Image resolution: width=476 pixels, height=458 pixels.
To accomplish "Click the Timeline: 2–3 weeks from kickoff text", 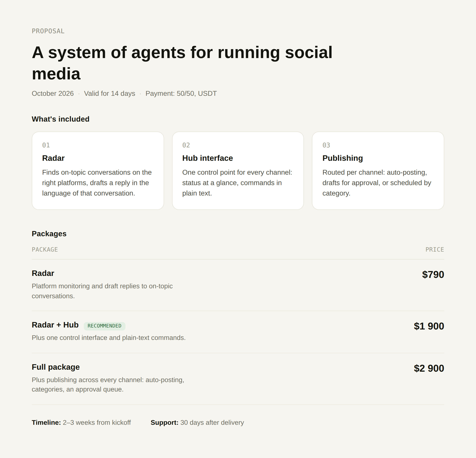I will pos(81,423).
